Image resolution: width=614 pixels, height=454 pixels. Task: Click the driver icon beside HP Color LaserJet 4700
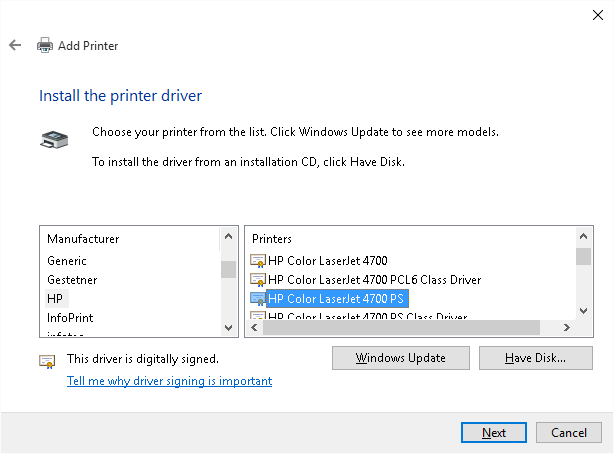click(x=258, y=261)
